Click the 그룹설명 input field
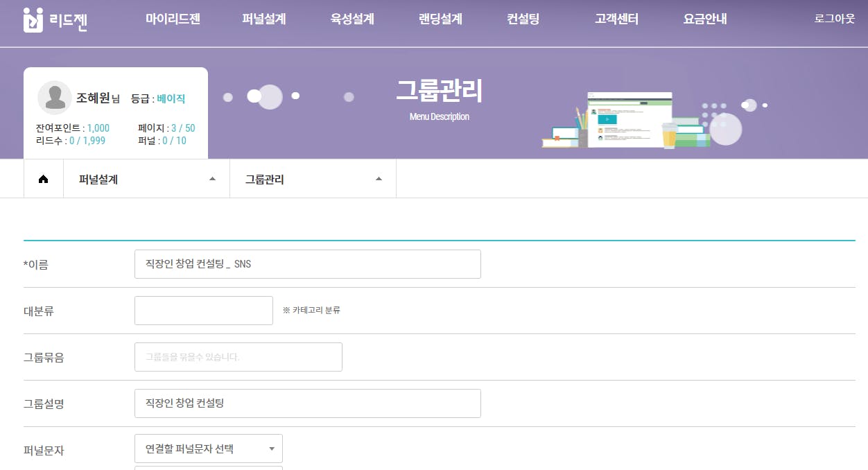This screenshot has width=868, height=470. (308, 403)
